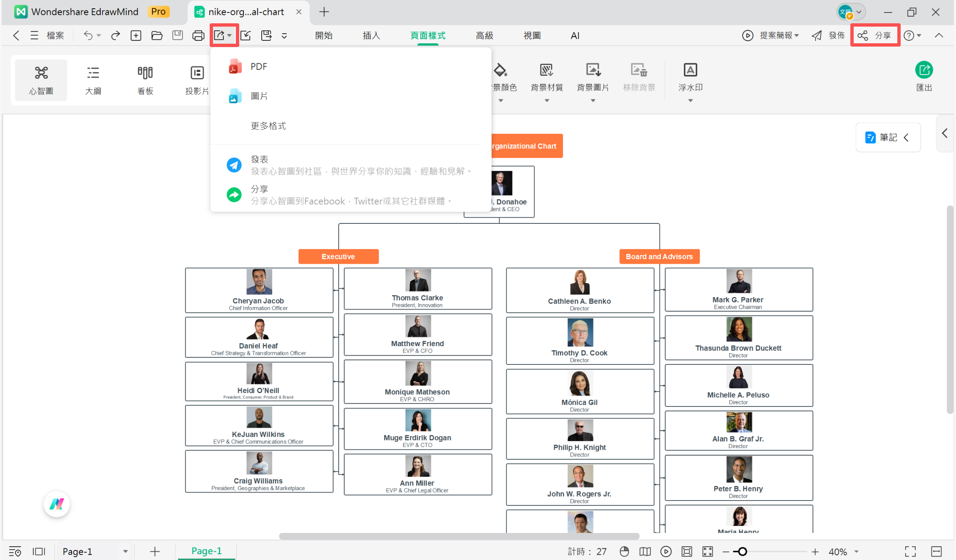Image resolution: width=956 pixels, height=560 pixels.
Task: Click the redo arrow icon
Action: click(x=115, y=36)
